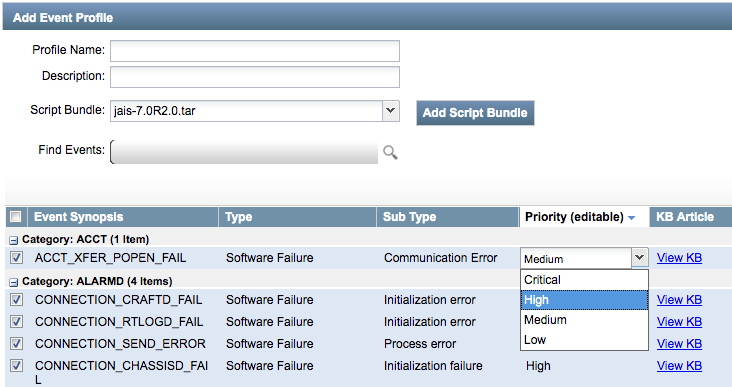732x387 pixels.
Task: Click the CONNECTION_RTLOGD_FAIL event name
Action: pyautogui.click(x=119, y=322)
